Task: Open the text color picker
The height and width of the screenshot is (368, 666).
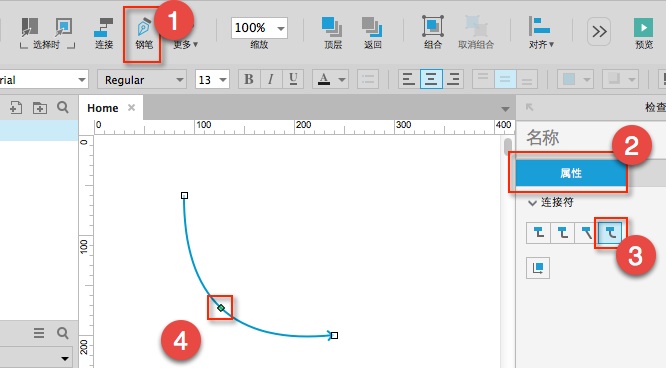Action: click(330, 79)
